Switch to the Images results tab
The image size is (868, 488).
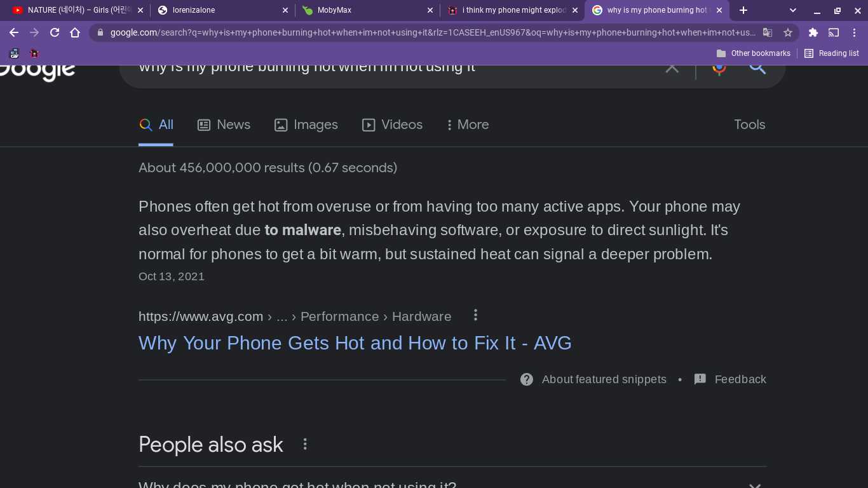[x=306, y=125]
